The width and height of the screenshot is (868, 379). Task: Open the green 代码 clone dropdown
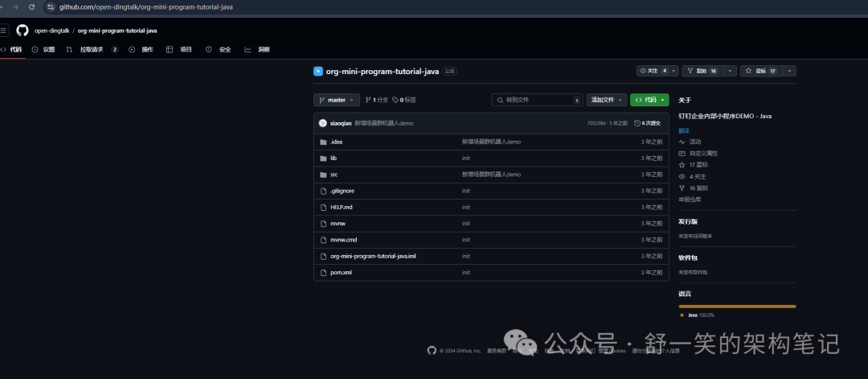[649, 100]
